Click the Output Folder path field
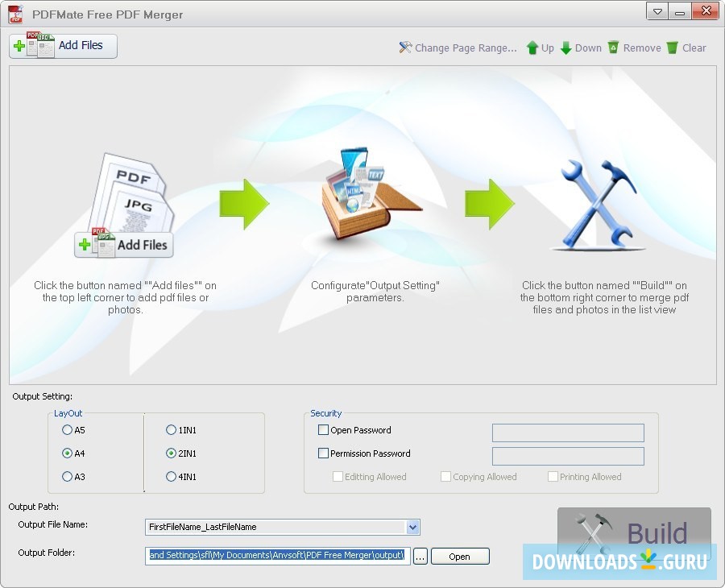This screenshot has width=725, height=588. click(x=277, y=556)
